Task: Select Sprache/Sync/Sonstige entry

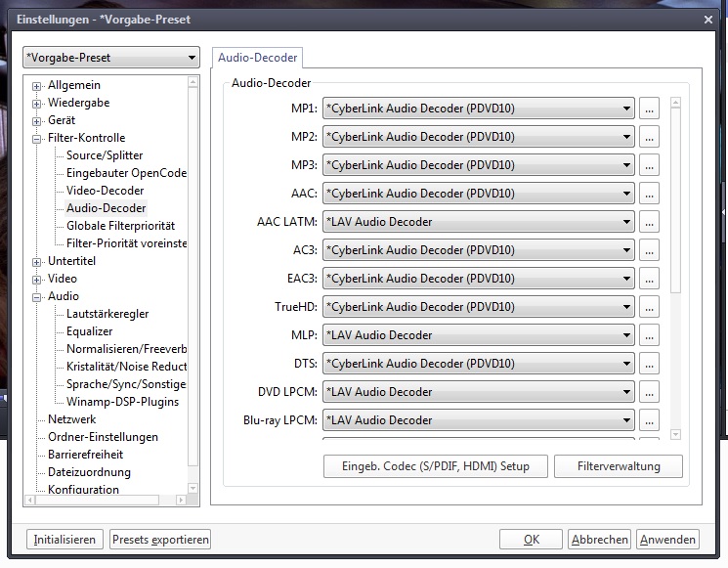Action: pyautogui.click(x=126, y=384)
